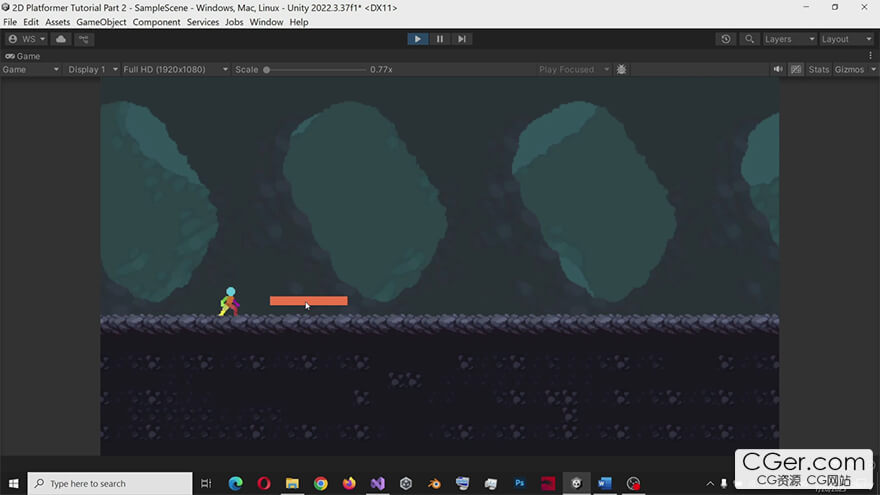
Task: Select the Game tab
Action: [x=23, y=56]
